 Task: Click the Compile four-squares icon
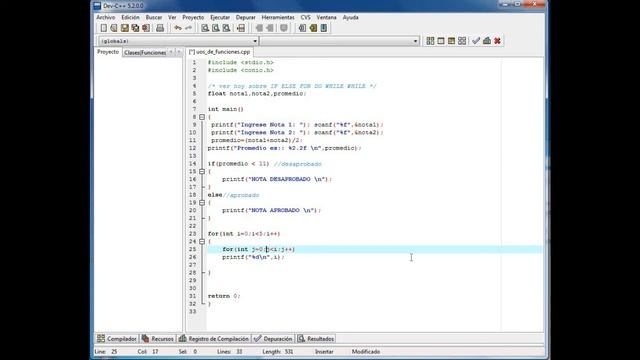(430, 41)
